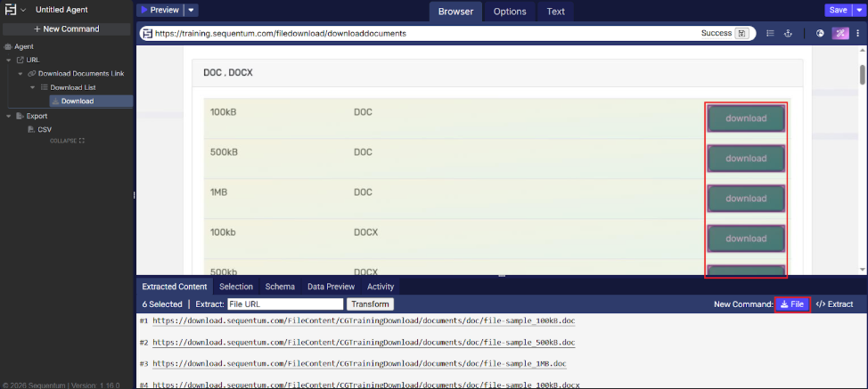Click the File new command button
868x389 pixels.
click(x=791, y=304)
